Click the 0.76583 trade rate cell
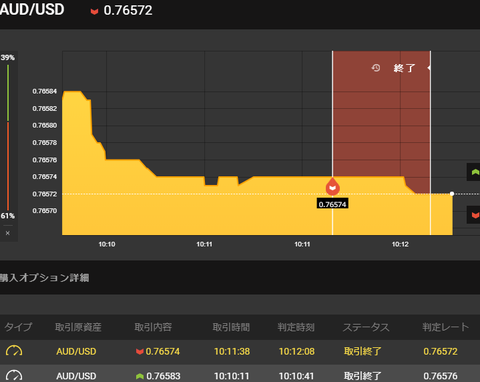The width and height of the screenshot is (480, 382). click(x=163, y=376)
